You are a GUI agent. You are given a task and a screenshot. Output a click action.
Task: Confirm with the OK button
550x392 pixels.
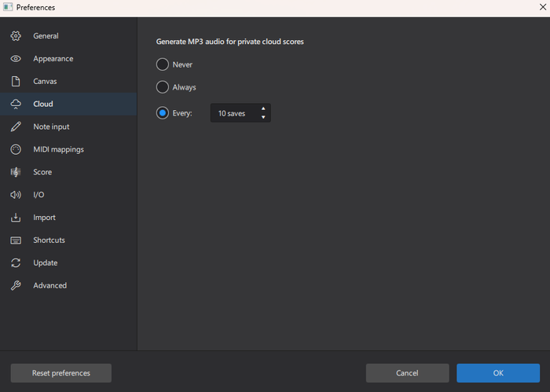pos(498,373)
